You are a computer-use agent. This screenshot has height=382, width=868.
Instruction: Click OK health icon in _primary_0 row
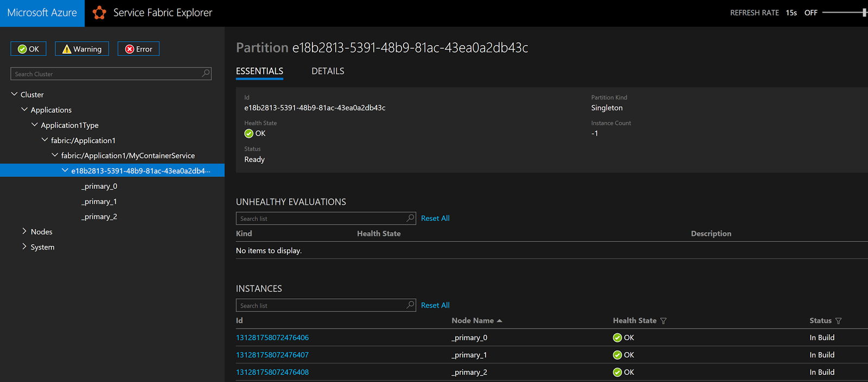pyautogui.click(x=617, y=338)
